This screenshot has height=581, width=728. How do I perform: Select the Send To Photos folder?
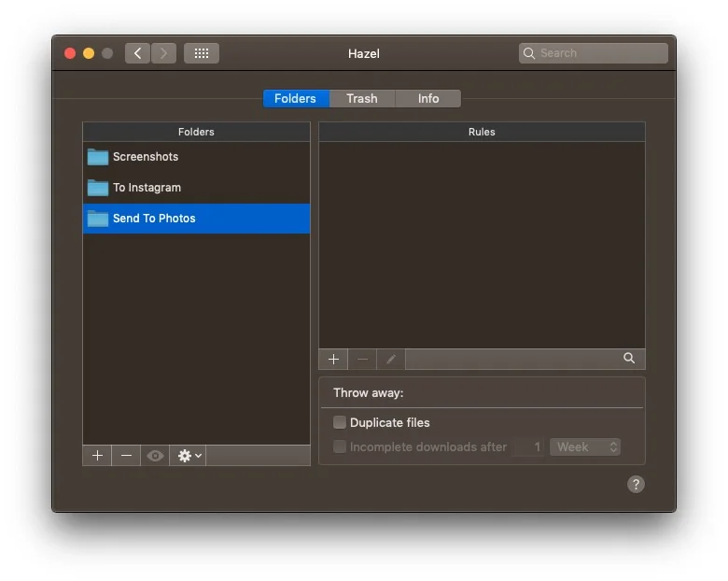coord(196,219)
